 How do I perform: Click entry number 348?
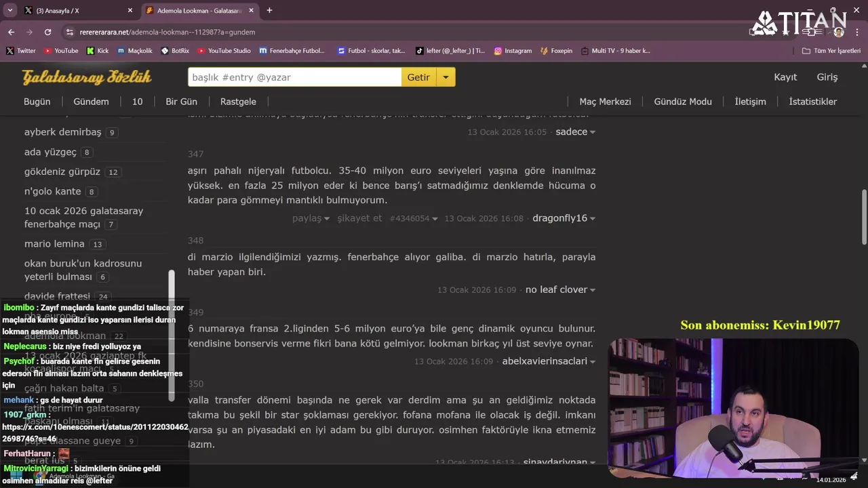tap(195, 241)
